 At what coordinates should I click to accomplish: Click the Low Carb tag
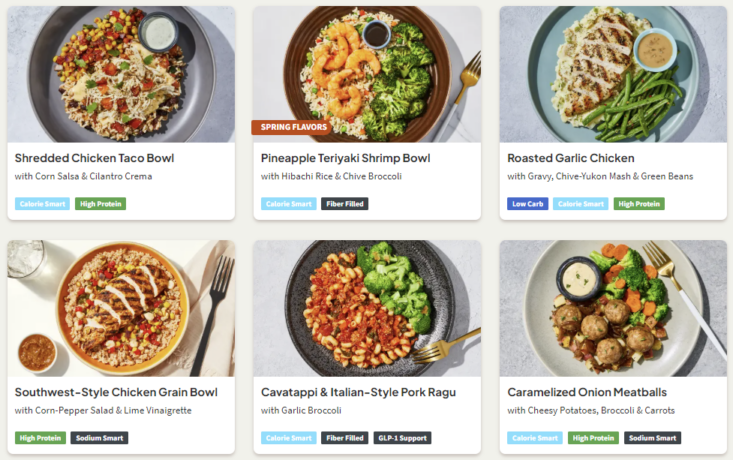coord(527,204)
